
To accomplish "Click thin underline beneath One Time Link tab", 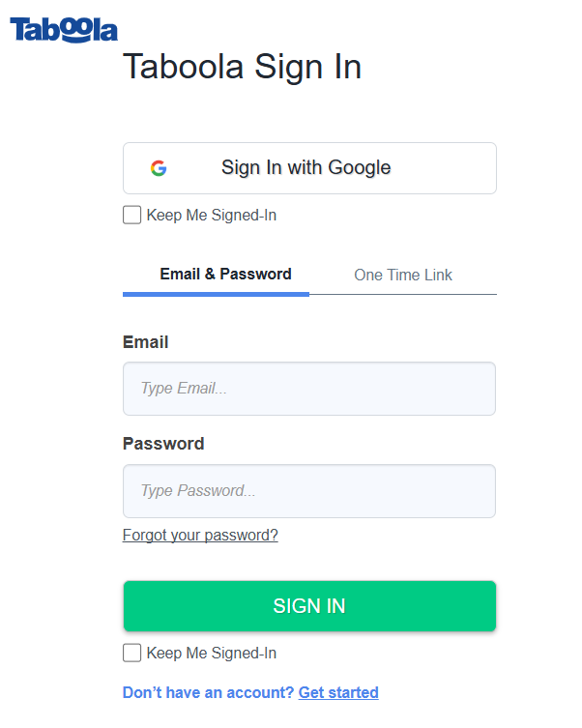I will [403, 294].
